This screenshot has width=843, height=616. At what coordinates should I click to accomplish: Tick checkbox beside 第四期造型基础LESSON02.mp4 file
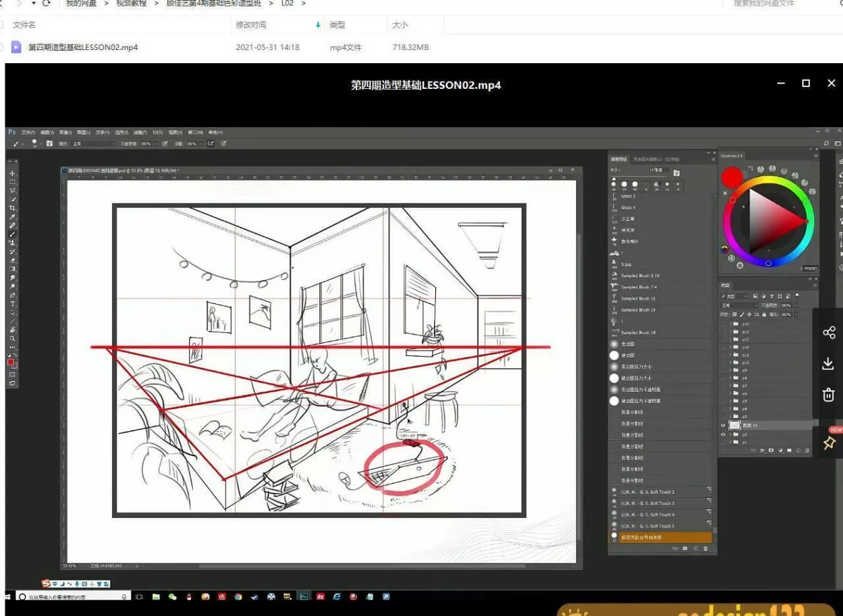(1, 47)
